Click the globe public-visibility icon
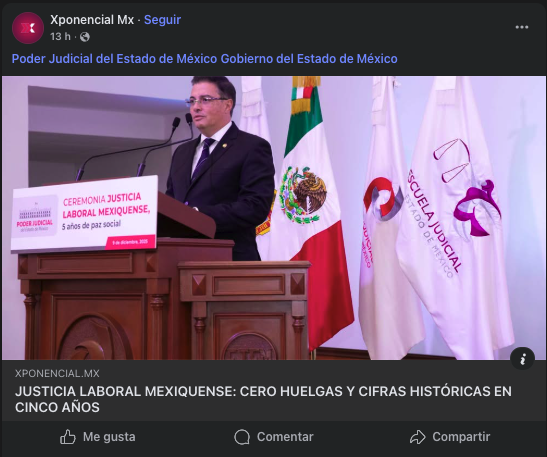The image size is (547, 457). tap(85, 37)
